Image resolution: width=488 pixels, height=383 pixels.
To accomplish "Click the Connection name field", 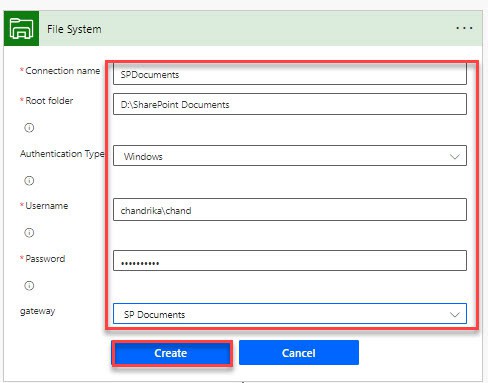I will (x=290, y=74).
